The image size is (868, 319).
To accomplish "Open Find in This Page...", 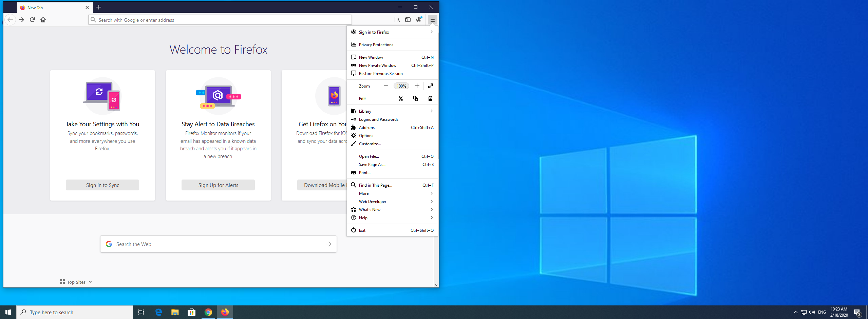I will tap(392, 185).
